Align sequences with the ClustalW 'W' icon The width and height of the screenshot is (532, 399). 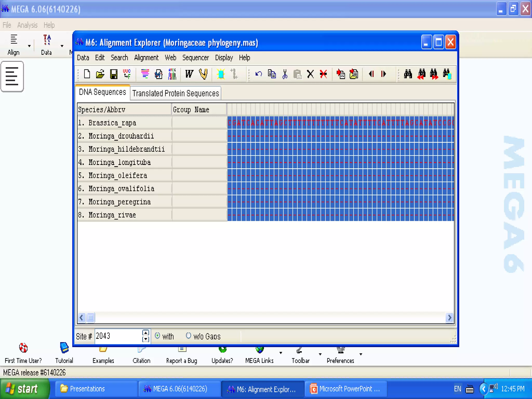(x=189, y=74)
